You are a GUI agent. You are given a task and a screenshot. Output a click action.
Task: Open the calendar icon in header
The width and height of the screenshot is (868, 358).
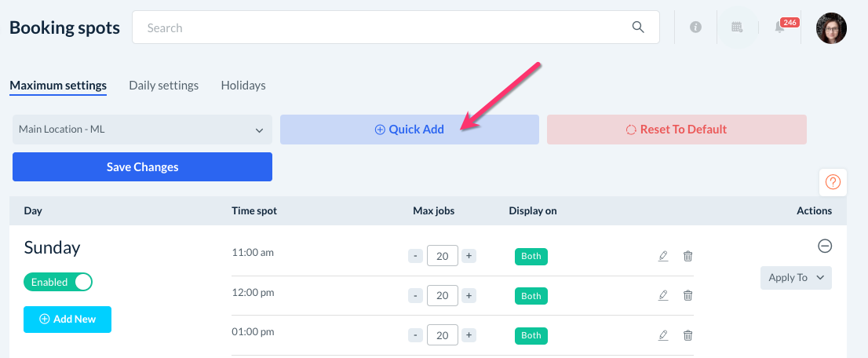pyautogui.click(x=737, y=27)
